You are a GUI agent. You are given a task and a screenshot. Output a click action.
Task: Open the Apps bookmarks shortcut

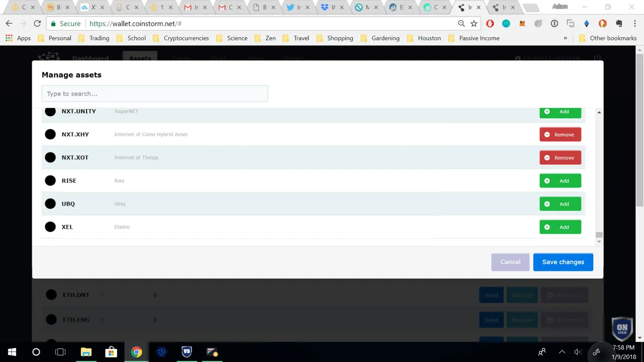(x=18, y=38)
